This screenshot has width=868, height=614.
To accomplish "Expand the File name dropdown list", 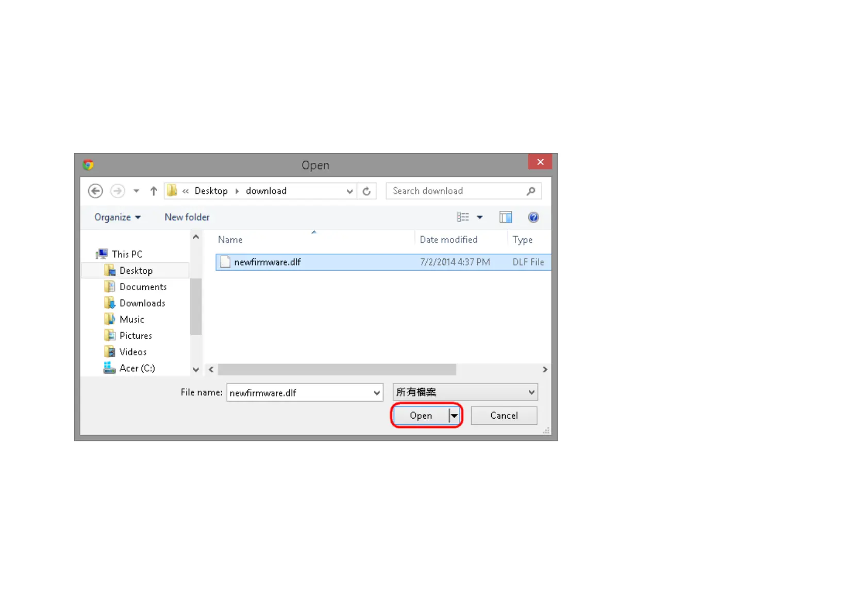I will [x=377, y=393].
